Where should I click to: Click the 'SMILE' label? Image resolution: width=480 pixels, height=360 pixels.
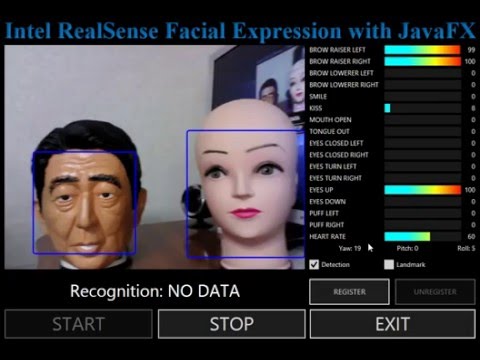point(318,96)
